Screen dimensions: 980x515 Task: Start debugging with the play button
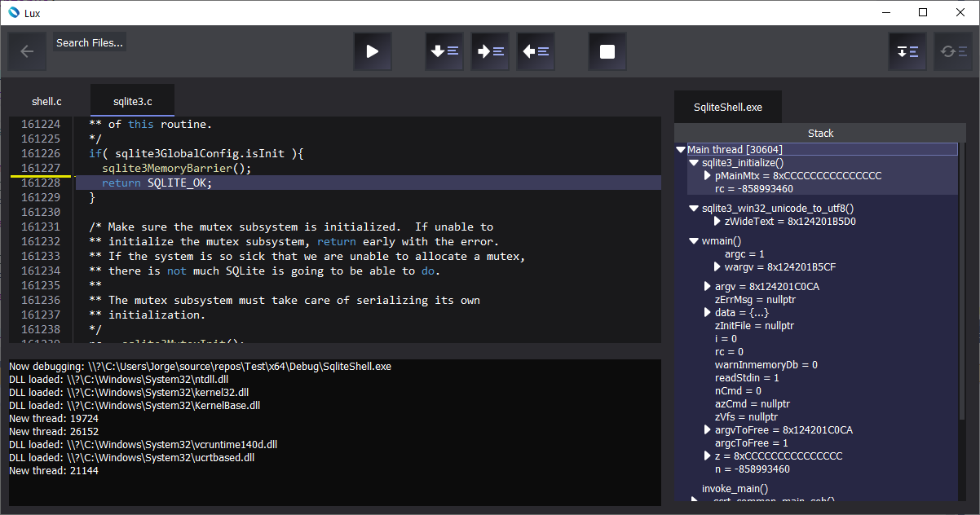tap(373, 51)
